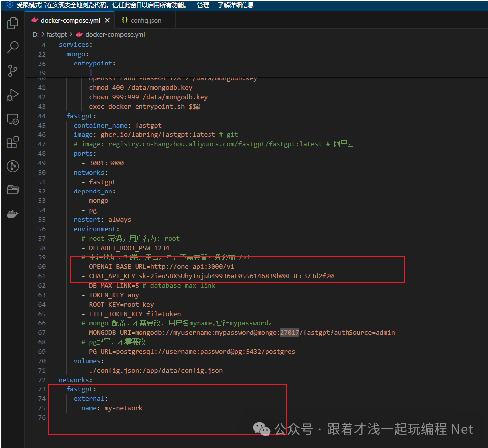Image resolution: width=488 pixels, height=448 pixels.
Task: Click the 了解详细信息 link
Action: (x=236, y=5)
